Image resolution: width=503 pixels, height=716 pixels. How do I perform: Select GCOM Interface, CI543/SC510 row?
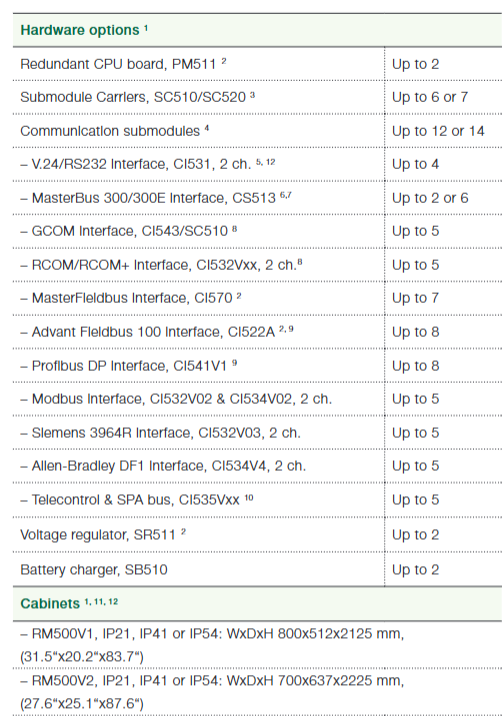[x=257, y=232]
